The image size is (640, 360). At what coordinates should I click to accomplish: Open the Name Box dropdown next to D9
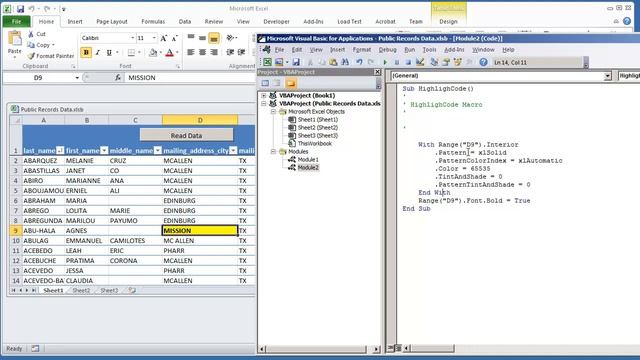click(77, 78)
